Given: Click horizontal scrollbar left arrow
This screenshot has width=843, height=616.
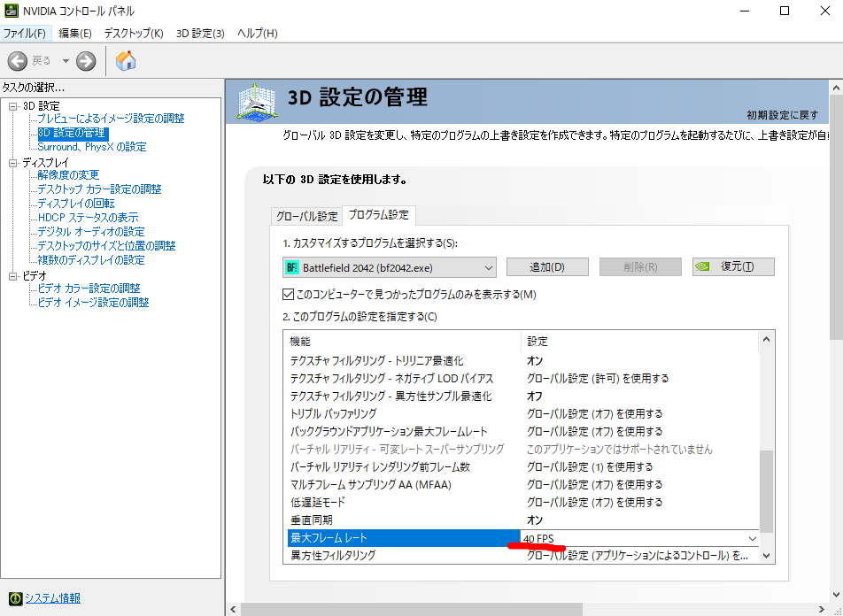Looking at the screenshot, I should click(x=233, y=610).
